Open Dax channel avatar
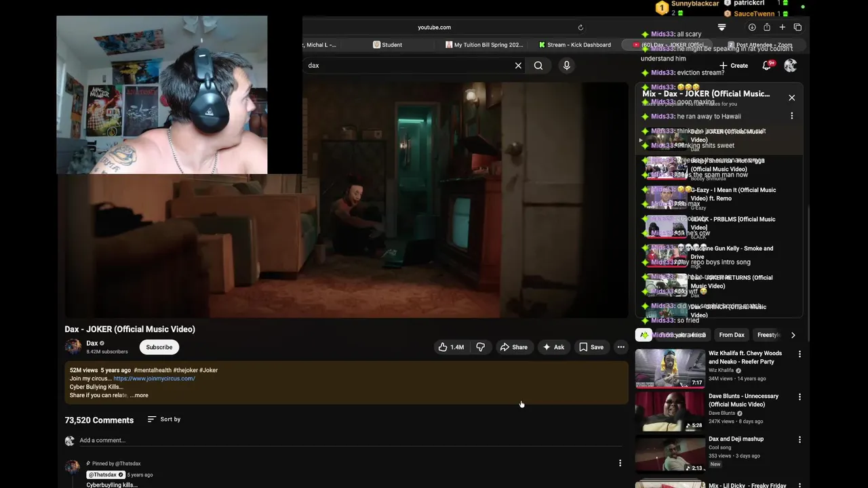 tap(73, 347)
